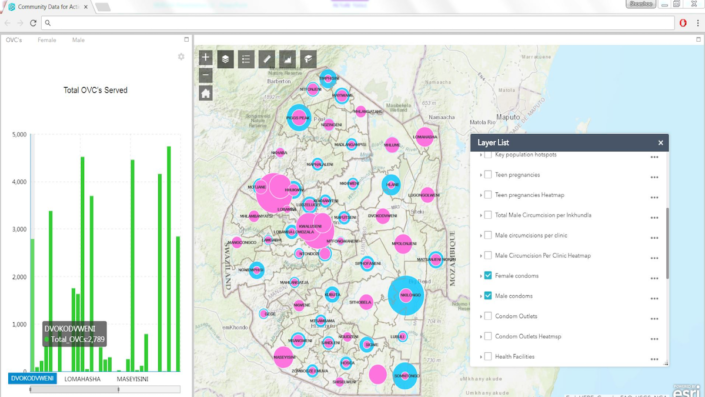
Task: Click Layer List title text
Action: tap(493, 143)
